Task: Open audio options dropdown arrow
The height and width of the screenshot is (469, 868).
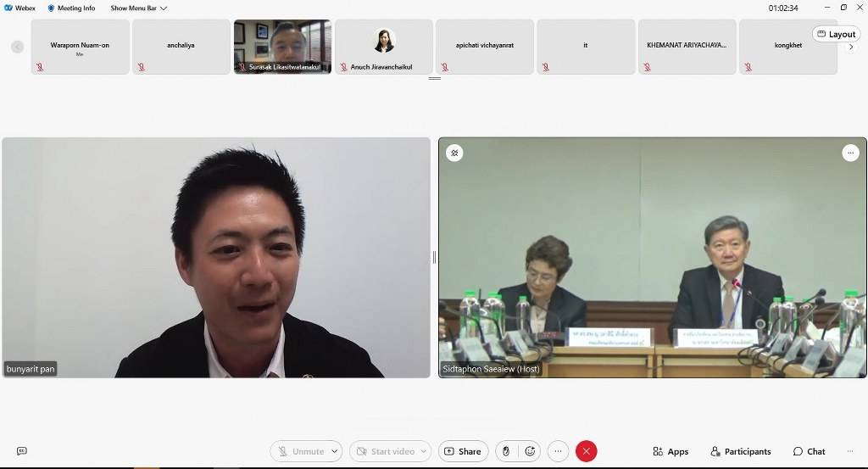Action: 334,451
